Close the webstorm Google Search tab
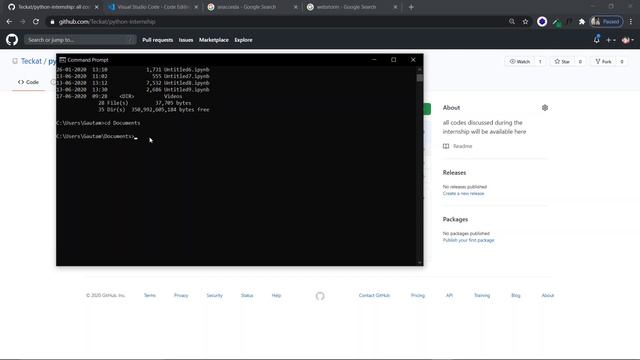Screen dimensions: 640x360 (395, 7)
